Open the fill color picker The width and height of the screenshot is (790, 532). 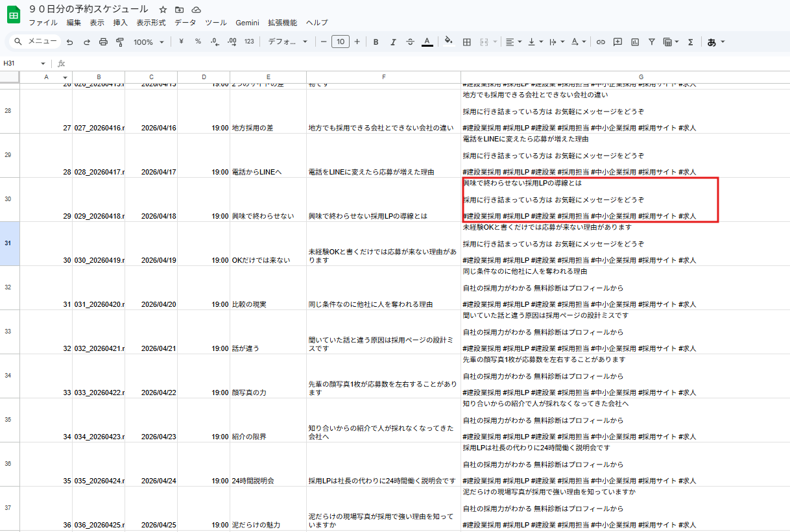(448, 42)
